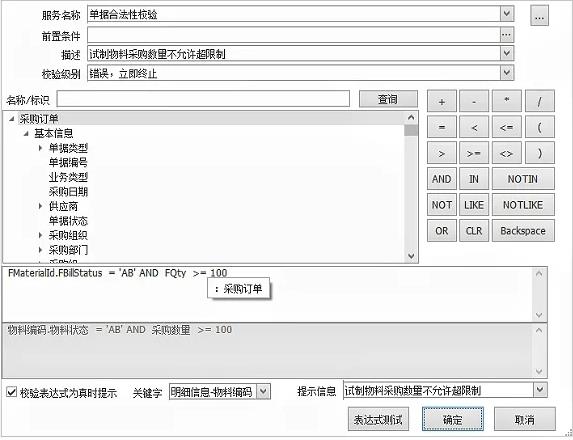The width and height of the screenshot is (573, 440).
Task: Click the 表达式测试 button
Action: (378, 420)
